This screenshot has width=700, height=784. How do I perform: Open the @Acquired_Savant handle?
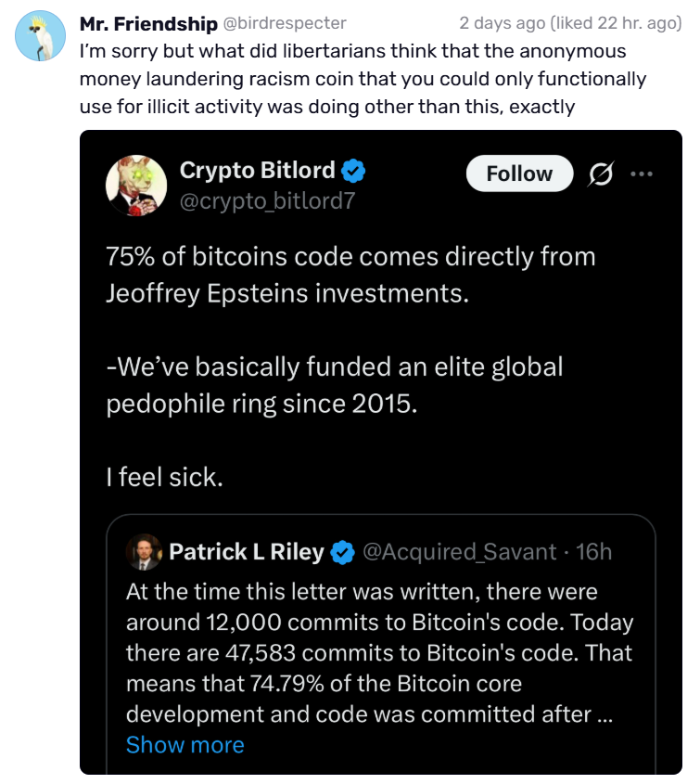coord(459,552)
